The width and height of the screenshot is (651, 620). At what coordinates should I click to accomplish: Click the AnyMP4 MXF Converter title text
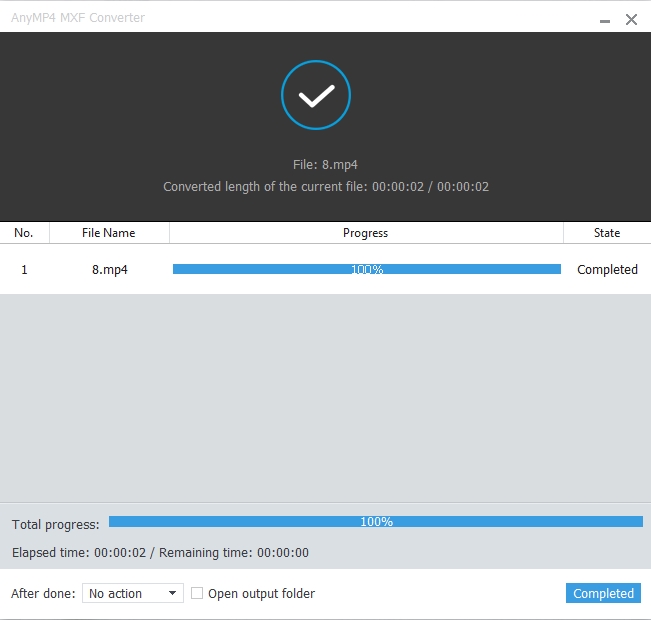click(78, 19)
